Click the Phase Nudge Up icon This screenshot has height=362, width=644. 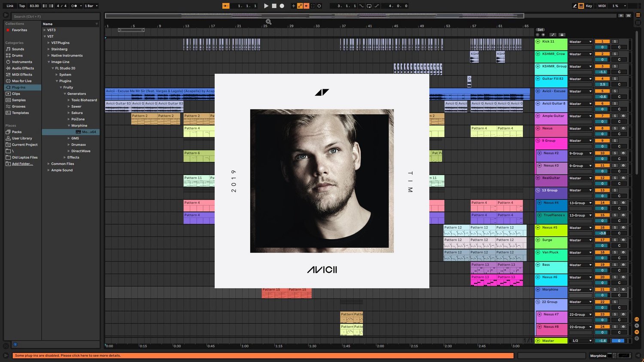[x=51, y=6]
